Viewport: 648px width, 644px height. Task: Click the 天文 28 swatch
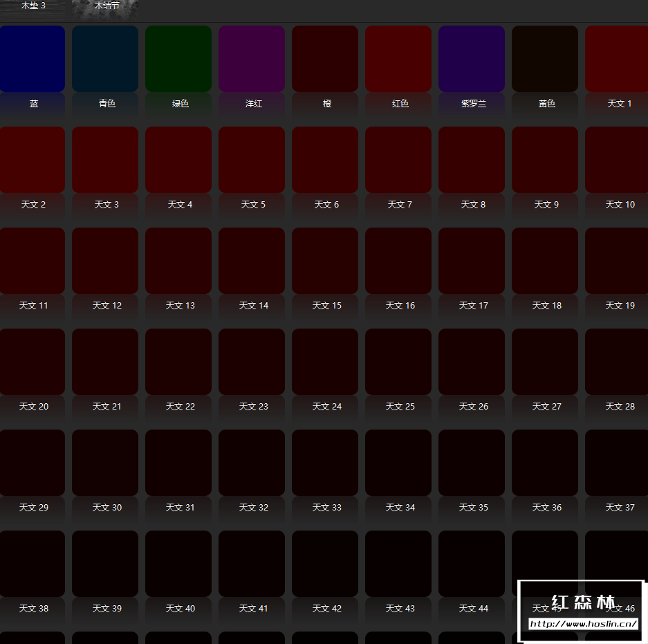(617, 362)
